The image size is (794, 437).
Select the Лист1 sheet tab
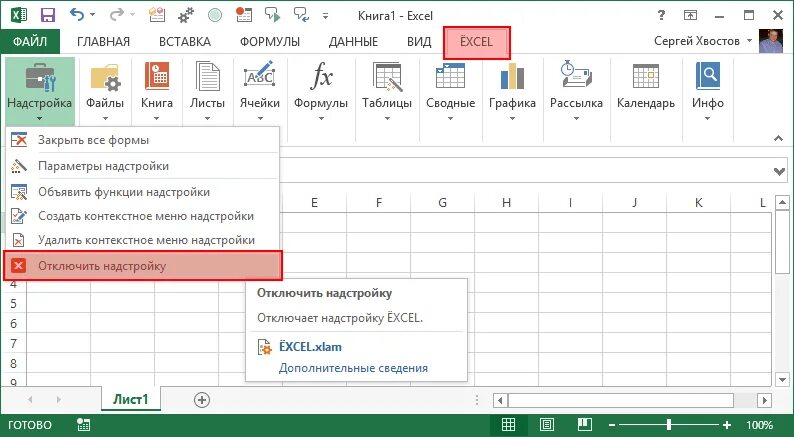click(131, 400)
